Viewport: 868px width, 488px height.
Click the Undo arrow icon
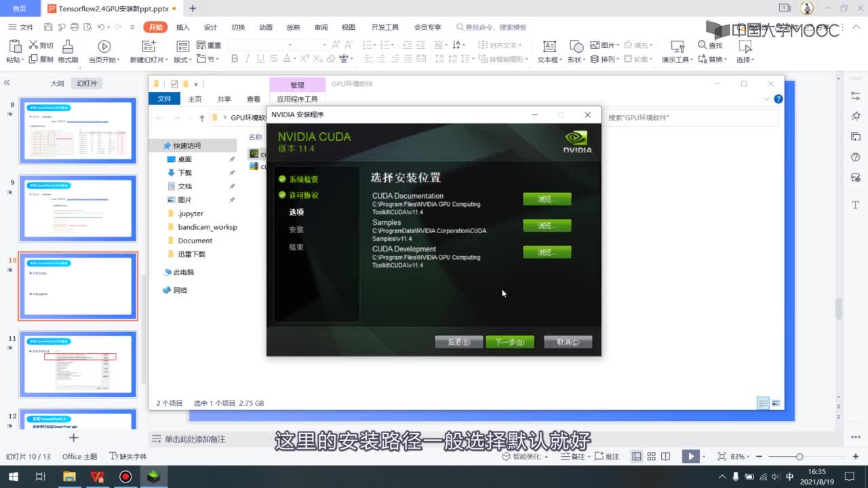(x=101, y=27)
